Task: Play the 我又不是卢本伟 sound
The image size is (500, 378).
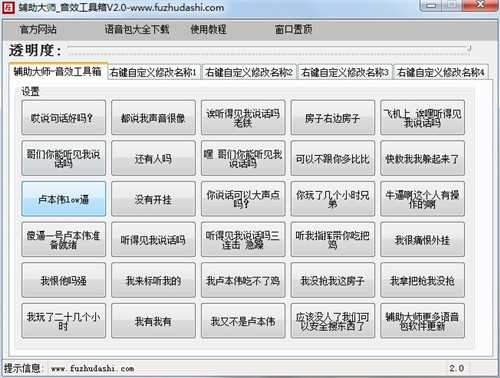Action: [243, 321]
